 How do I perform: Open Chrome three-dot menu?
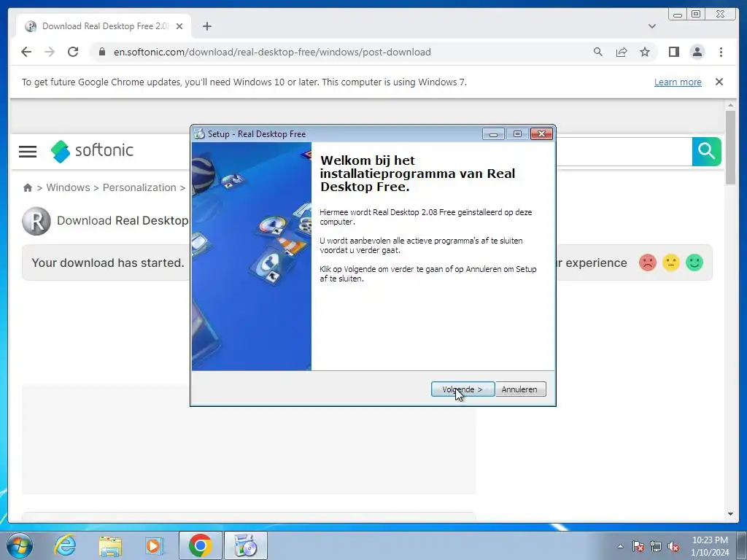pyautogui.click(x=721, y=52)
